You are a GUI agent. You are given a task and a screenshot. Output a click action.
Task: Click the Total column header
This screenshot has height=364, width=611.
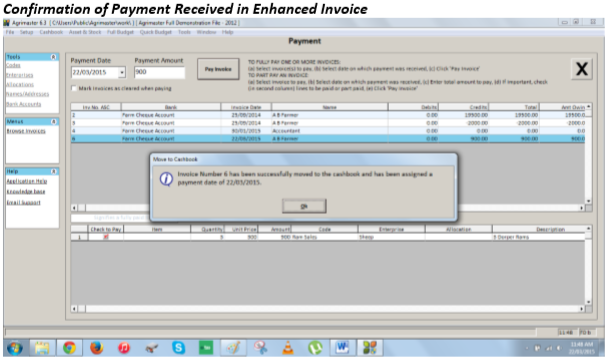[514, 107]
